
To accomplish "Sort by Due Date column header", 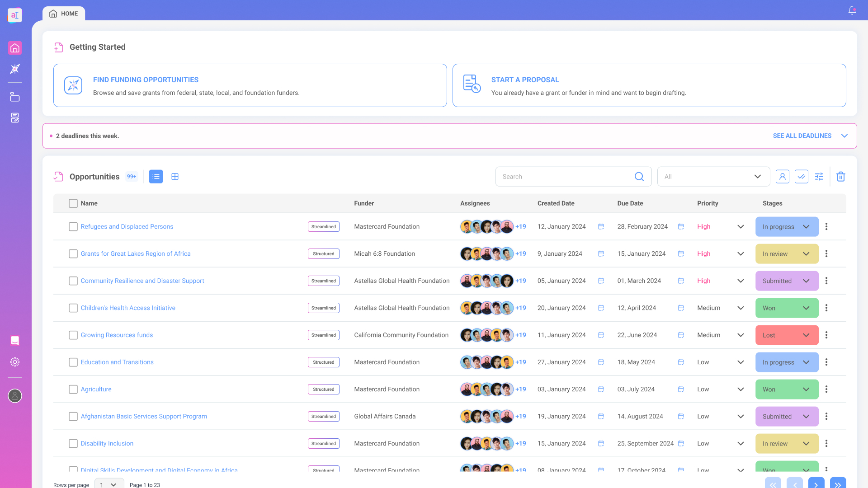I will click(630, 203).
